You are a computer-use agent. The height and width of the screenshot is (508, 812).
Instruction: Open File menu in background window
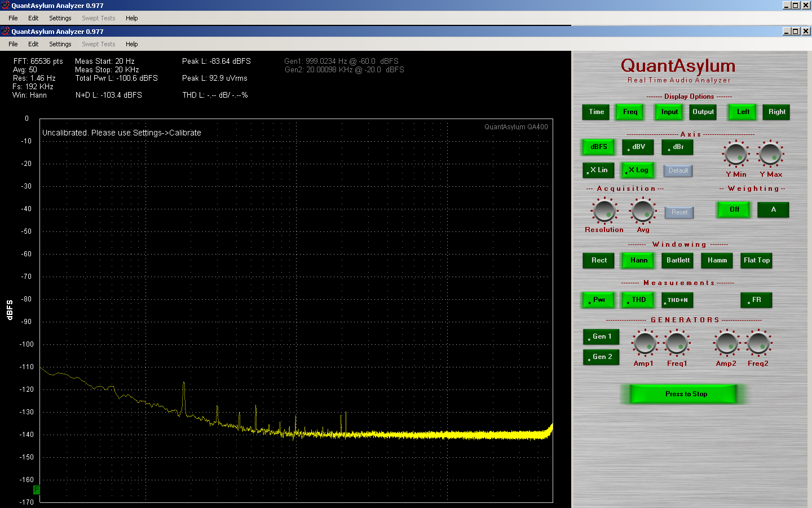tap(13, 18)
